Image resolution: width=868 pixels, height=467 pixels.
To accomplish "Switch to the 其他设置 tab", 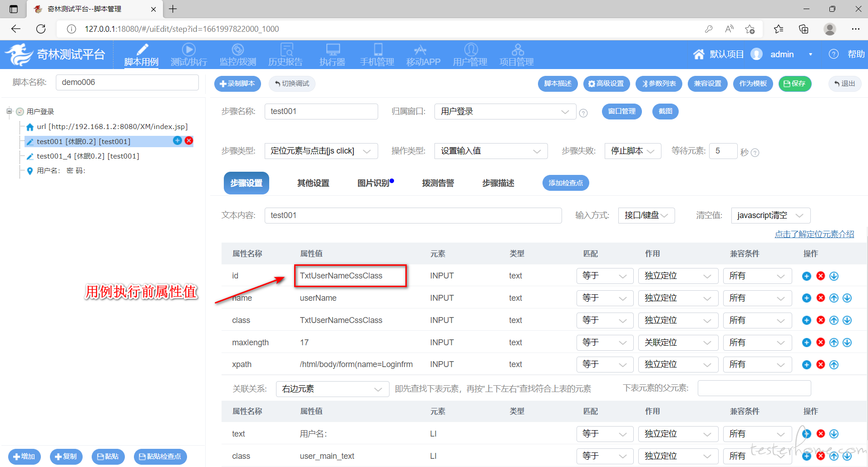I will click(313, 183).
